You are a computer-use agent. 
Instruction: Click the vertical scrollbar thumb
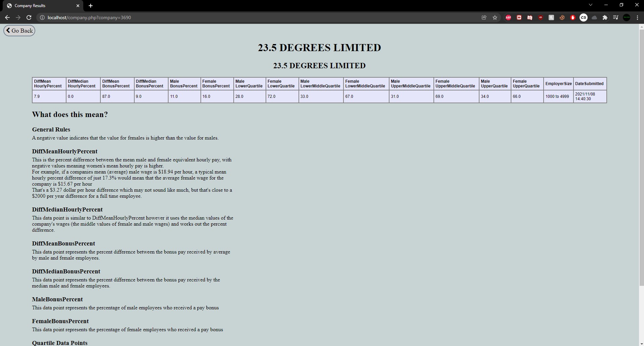[x=641, y=157]
